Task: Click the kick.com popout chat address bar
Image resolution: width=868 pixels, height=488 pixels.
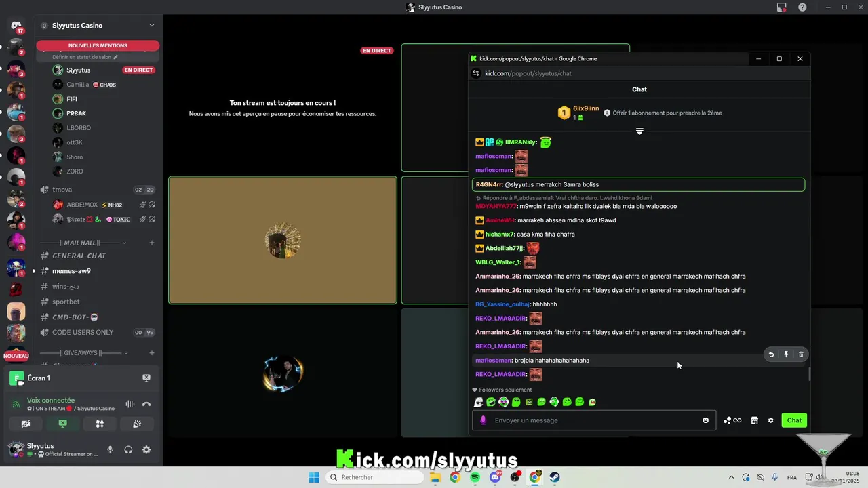Action: (528, 73)
